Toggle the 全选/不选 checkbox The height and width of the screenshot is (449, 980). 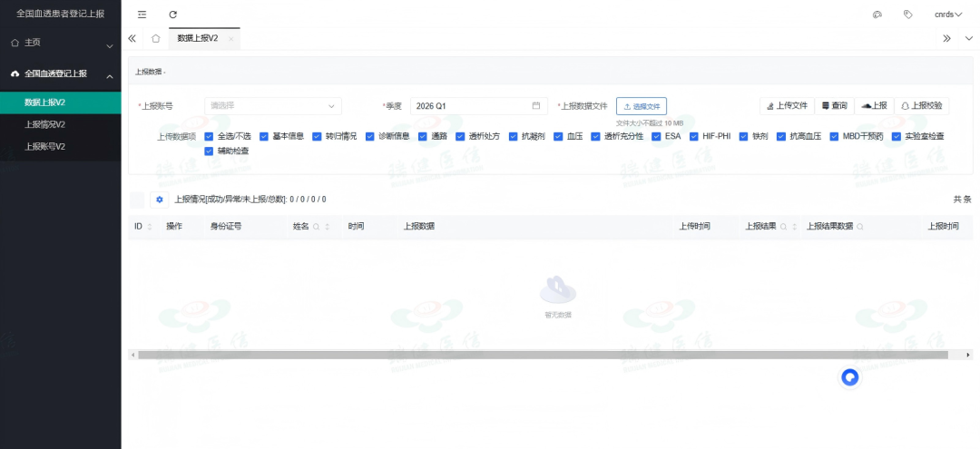(210, 136)
